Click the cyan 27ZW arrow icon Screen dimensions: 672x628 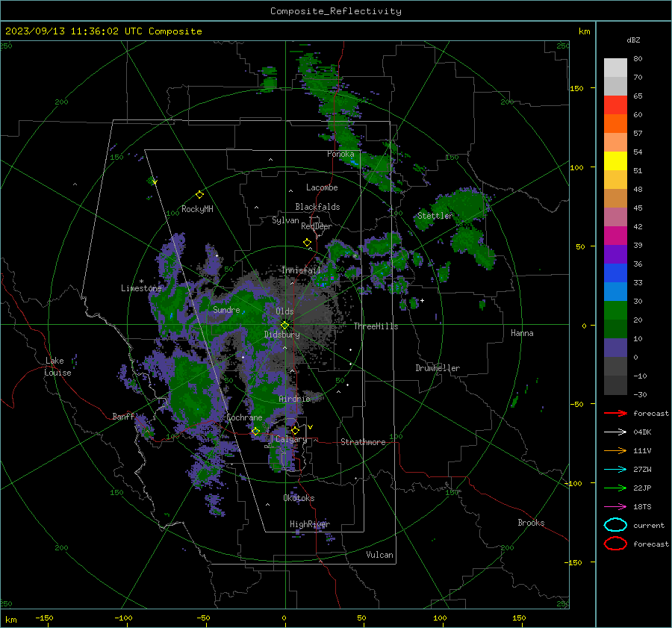(615, 470)
